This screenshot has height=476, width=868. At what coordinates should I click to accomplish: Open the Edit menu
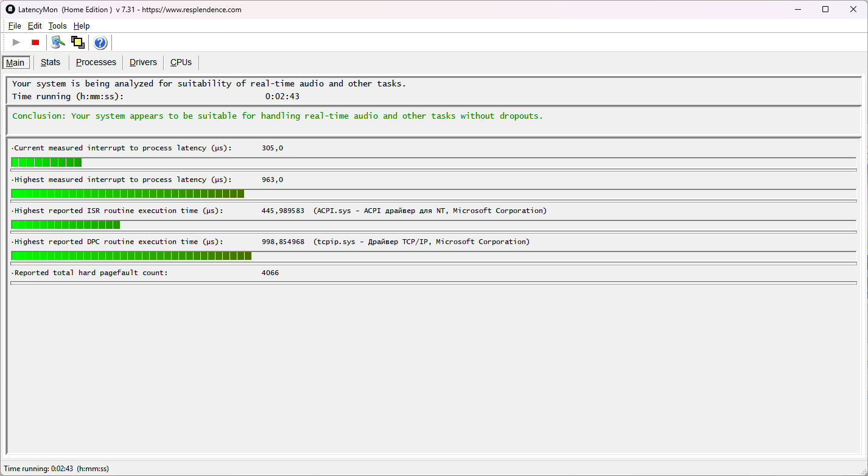click(x=35, y=26)
